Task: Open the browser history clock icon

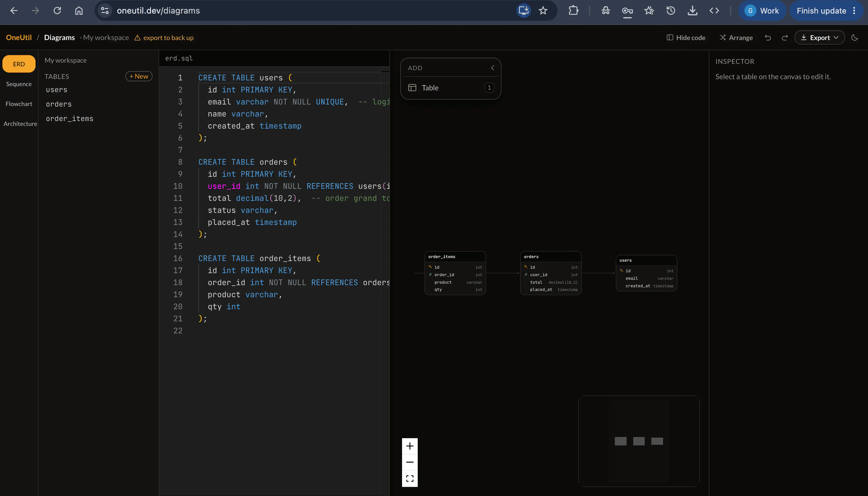Action: tap(671, 11)
